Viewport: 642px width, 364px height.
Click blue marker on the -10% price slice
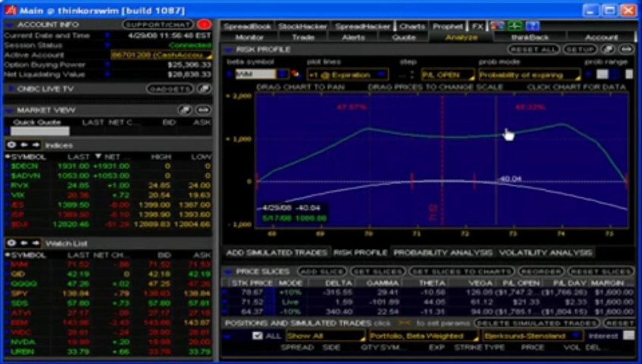224,311
